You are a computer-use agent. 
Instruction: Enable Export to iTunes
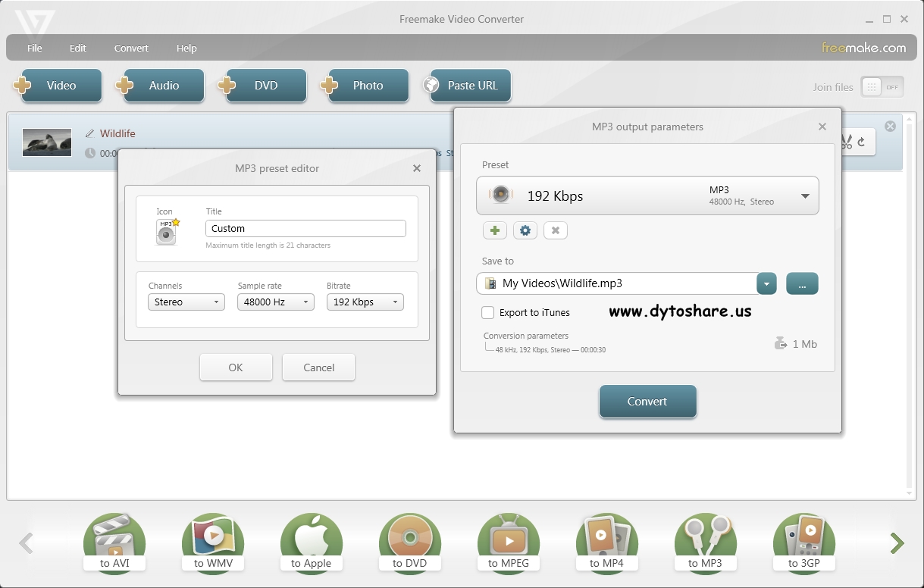[x=487, y=312]
